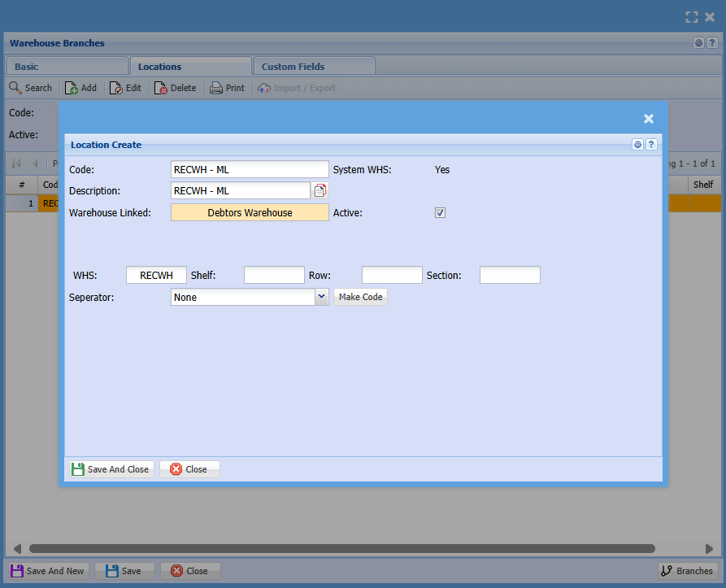Click the Make Code button

point(360,298)
